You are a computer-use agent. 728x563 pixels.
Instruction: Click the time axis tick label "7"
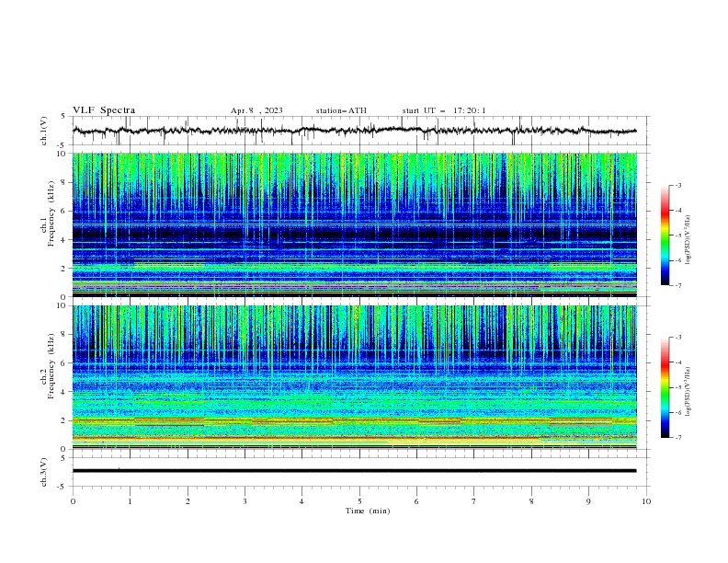(x=474, y=501)
